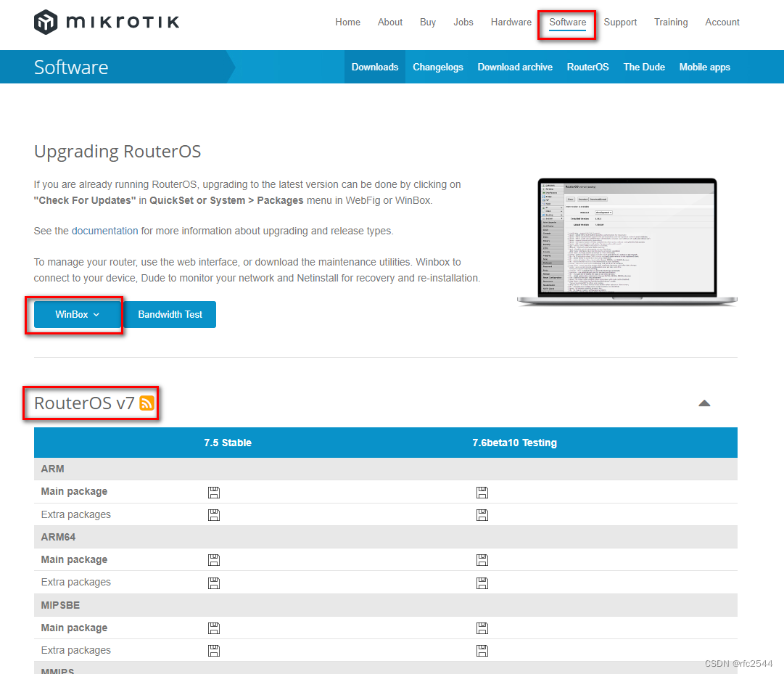This screenshot has width=784, height=674.
Task: Download MIPSBE Main package 7.5 Stable
Action: click(214, 628)
